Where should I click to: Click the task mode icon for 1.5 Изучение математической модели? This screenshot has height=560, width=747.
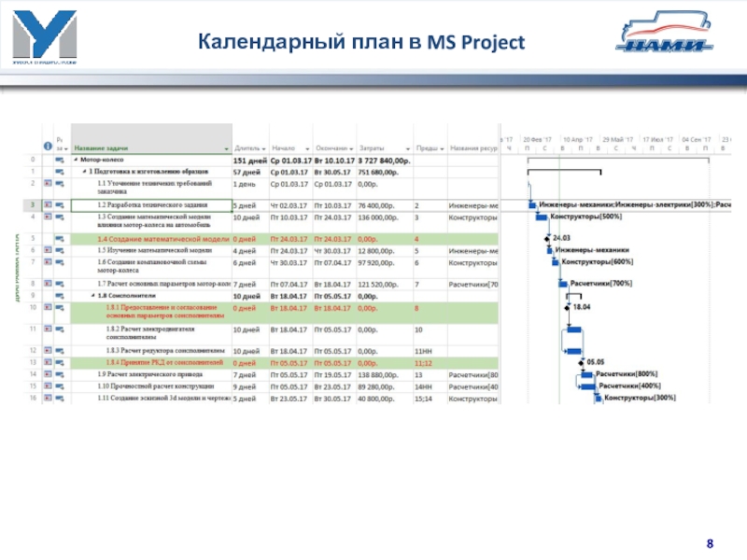pos(60,250)
